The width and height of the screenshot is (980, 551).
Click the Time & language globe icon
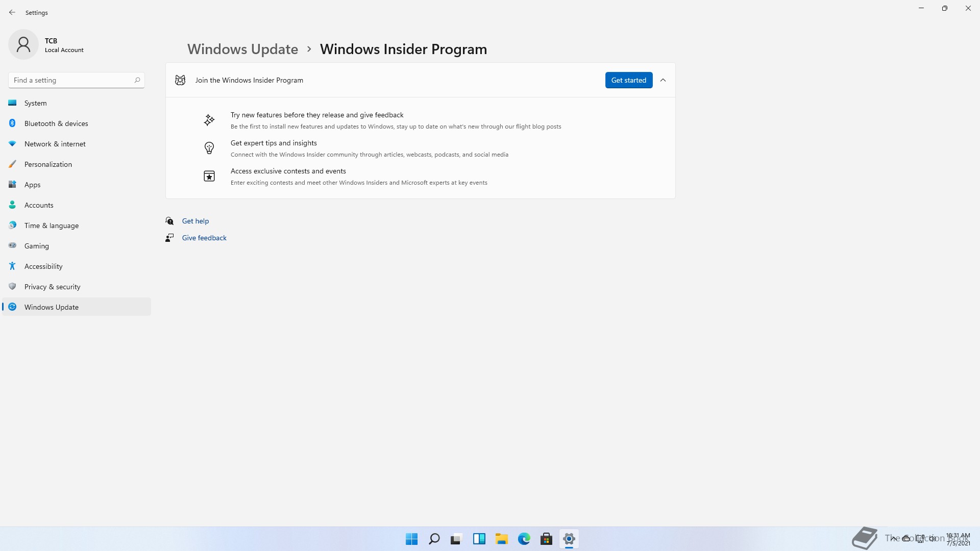click(x=12, y=225)
